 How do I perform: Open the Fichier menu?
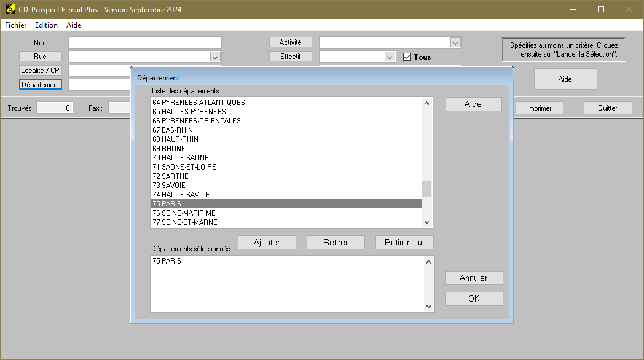point(16,25)
